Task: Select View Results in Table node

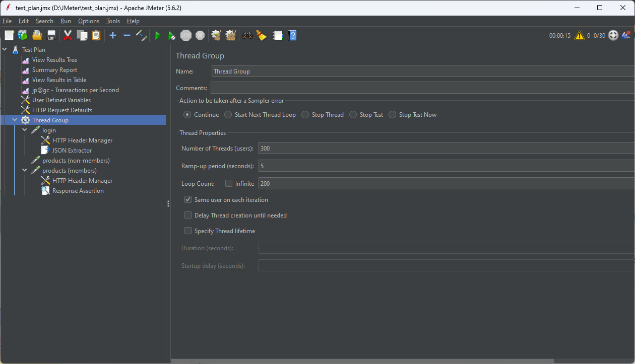Action: pyautogui.click(x=59, y=80)
